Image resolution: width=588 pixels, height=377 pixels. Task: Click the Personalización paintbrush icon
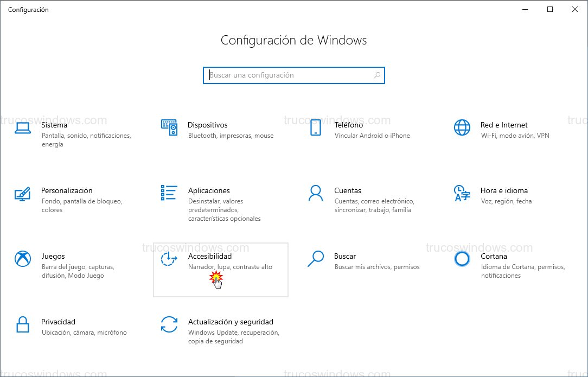[22, 193]
